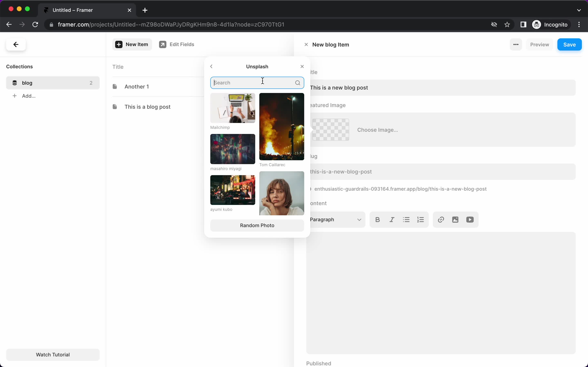The height and width of the screenshot is (367, 588).
Task: Click the Unordered list icon
Action: coord(406,219)
